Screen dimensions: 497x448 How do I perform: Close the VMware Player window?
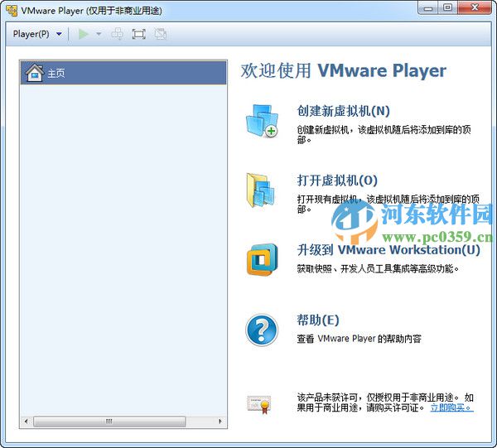[x=475, y=8]
